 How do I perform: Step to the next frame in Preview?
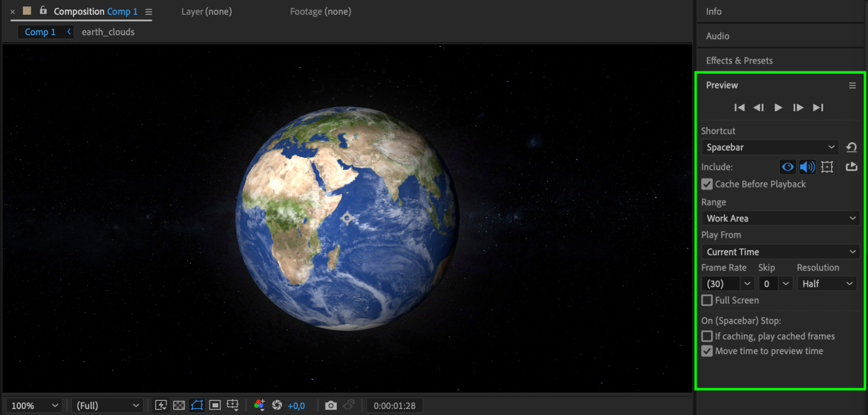[798, 108]
